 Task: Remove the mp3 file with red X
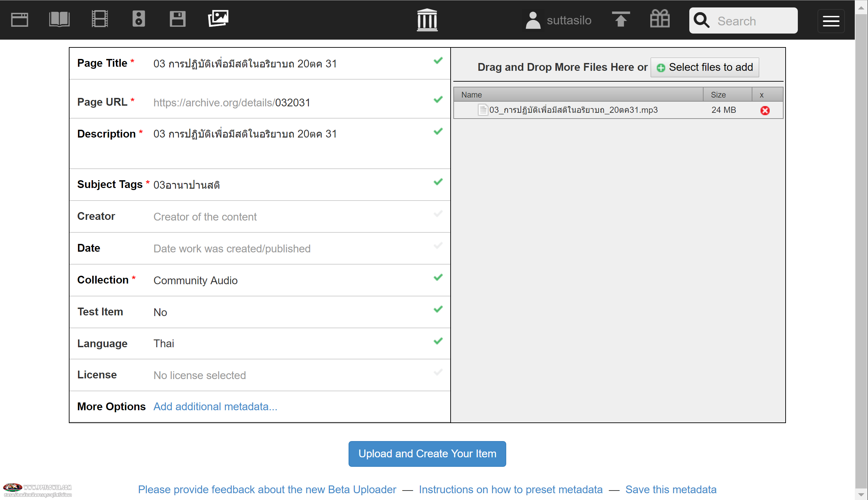point(765,110)
